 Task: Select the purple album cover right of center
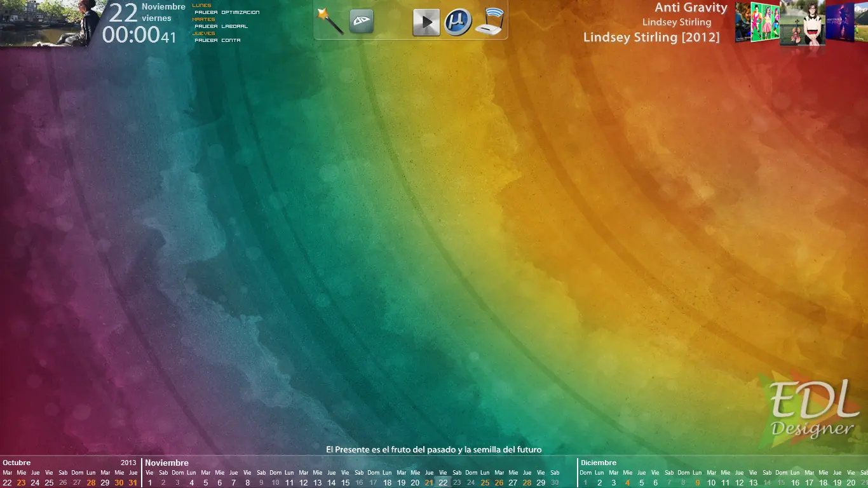point(839,22)
